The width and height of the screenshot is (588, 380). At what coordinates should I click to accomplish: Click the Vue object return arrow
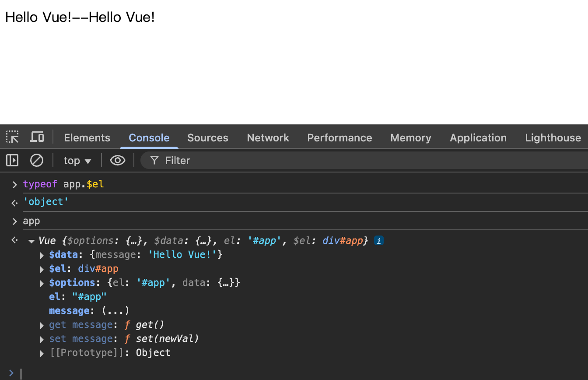click(14, 240)
